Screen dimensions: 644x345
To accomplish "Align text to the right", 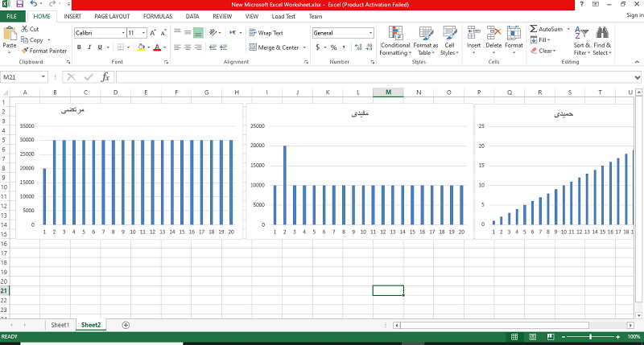I will coord(198,47).
